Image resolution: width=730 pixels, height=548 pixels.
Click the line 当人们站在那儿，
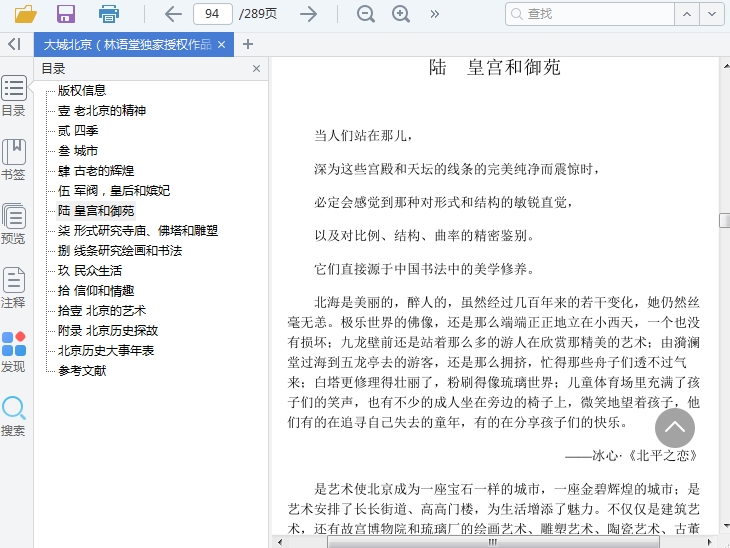coord(363,135)
